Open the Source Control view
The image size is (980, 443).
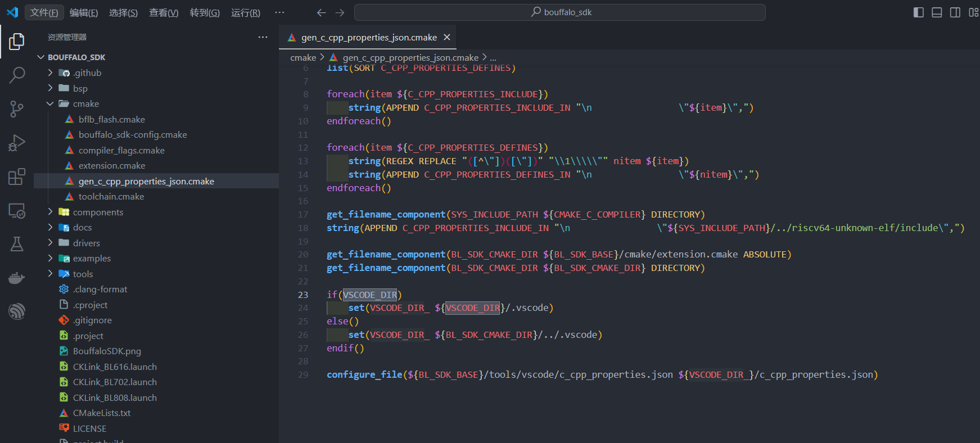point(17,109)
